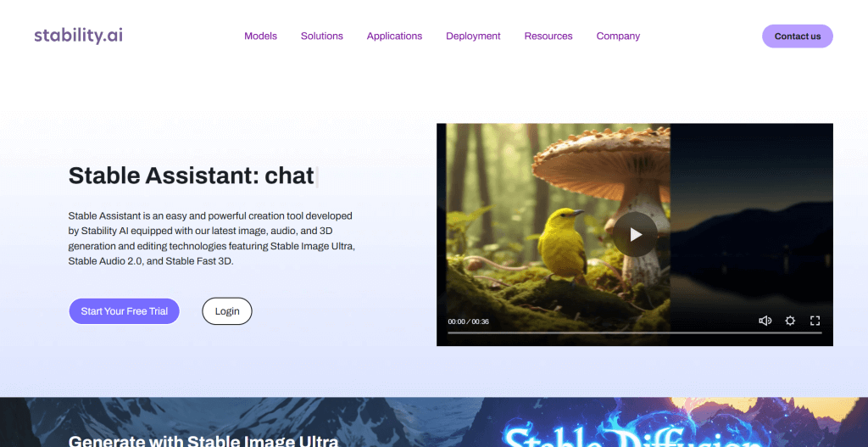The height and width of the screenshot is (447, 868).
Task: Click the Login button
Action: click(226, 311)
